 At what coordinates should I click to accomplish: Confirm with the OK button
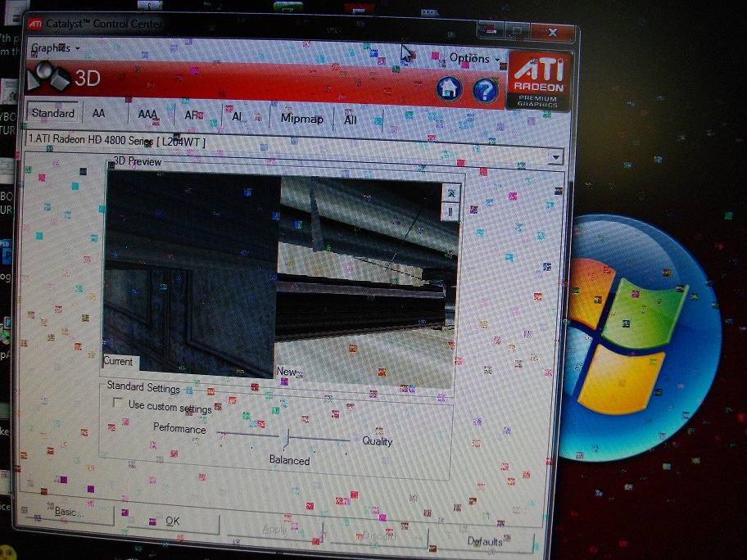[x=173, y=522]
